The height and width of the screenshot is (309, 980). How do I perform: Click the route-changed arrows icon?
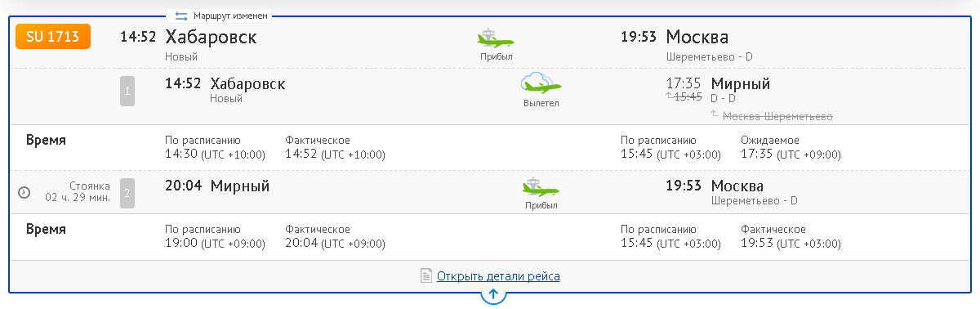coord(181,16)
